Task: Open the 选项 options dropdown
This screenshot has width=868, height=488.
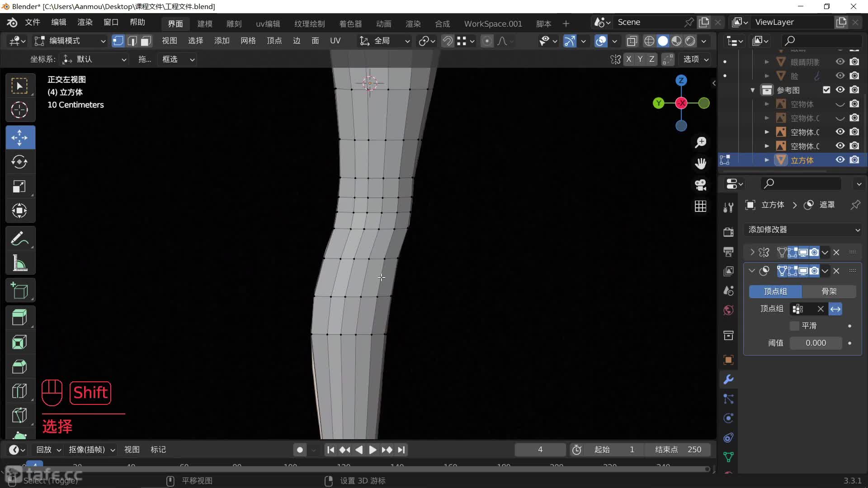Action: [696, 59]
